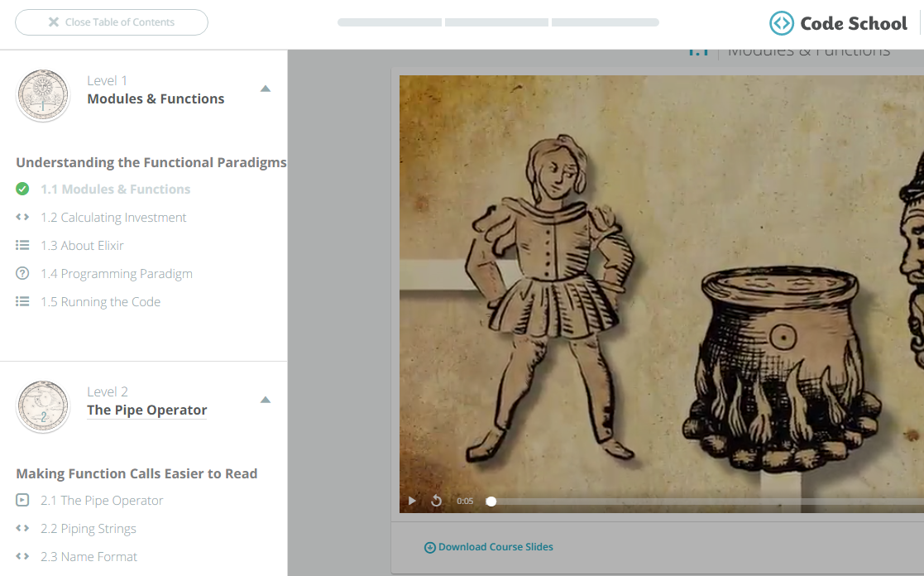924x576 pixels.
Task: Collapse the Level 2 Pipe Operator section
Action: (266, 400)
